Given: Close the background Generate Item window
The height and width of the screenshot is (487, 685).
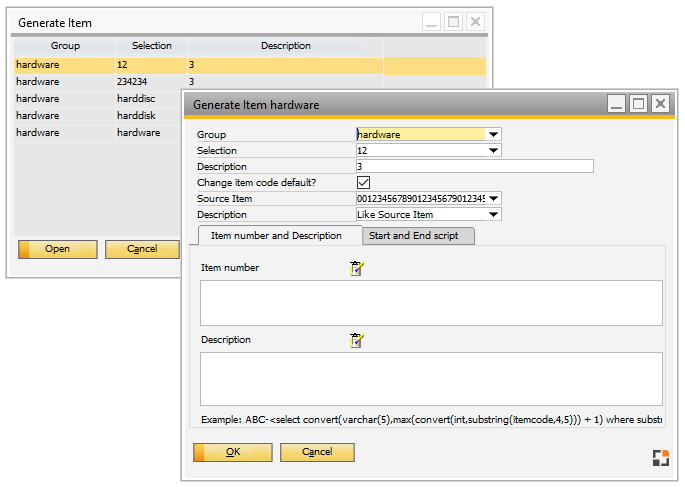Looking at the screenshot, I should (x=474, y=21).
